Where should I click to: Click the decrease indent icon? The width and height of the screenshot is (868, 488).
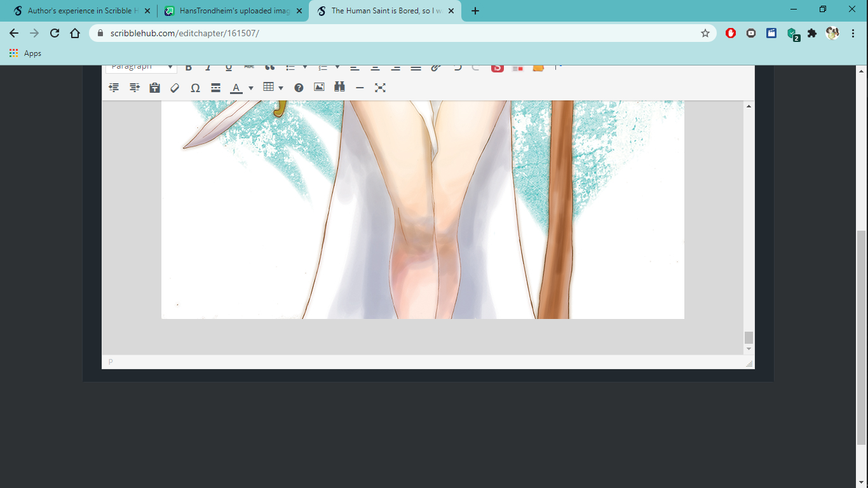pyautogui.click(x=114, y=88)
